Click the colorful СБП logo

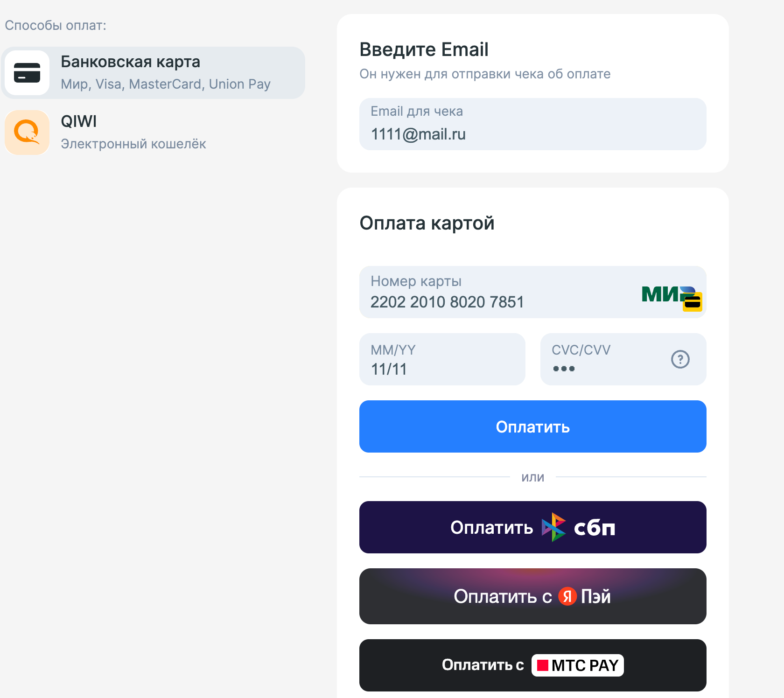[x=553, y=527]
